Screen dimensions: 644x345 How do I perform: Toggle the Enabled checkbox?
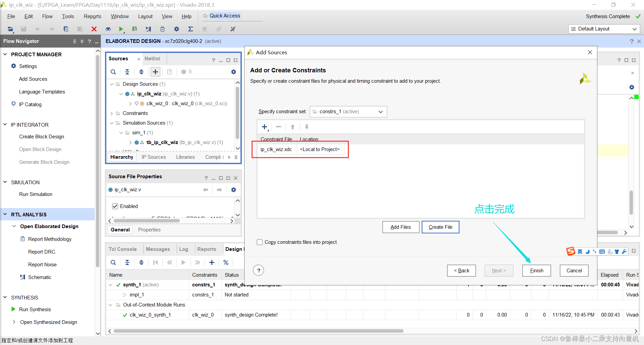[x=115, y=206]
